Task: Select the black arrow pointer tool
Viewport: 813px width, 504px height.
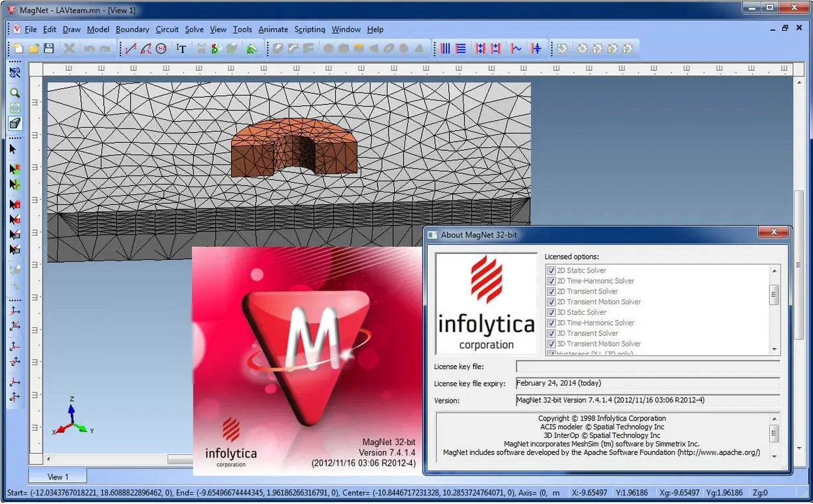Action: click(13, 149)
